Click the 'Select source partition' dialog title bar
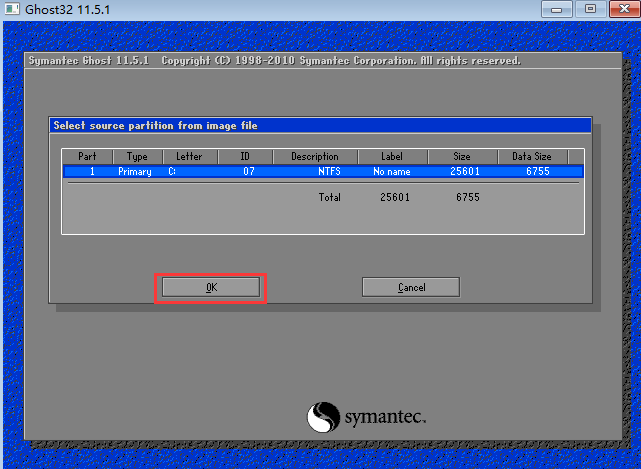This screenshot has width=641, height=469. coord(320,125)
